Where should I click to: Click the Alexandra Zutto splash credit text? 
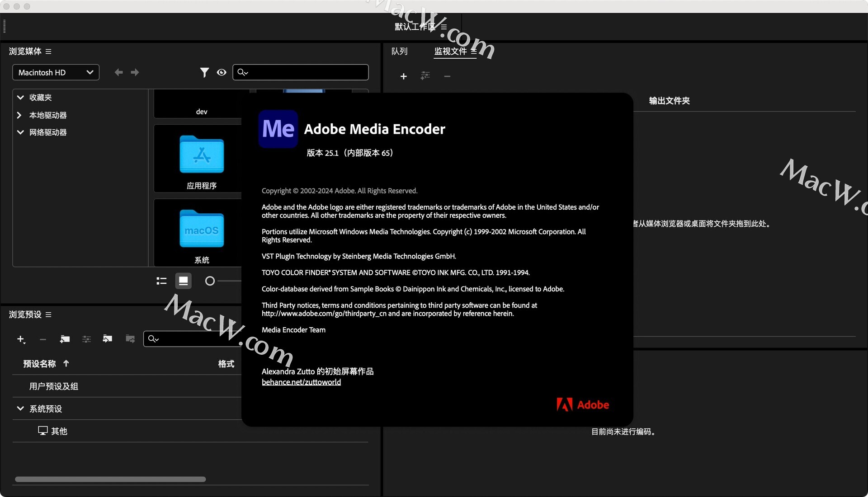pos(317,371)
